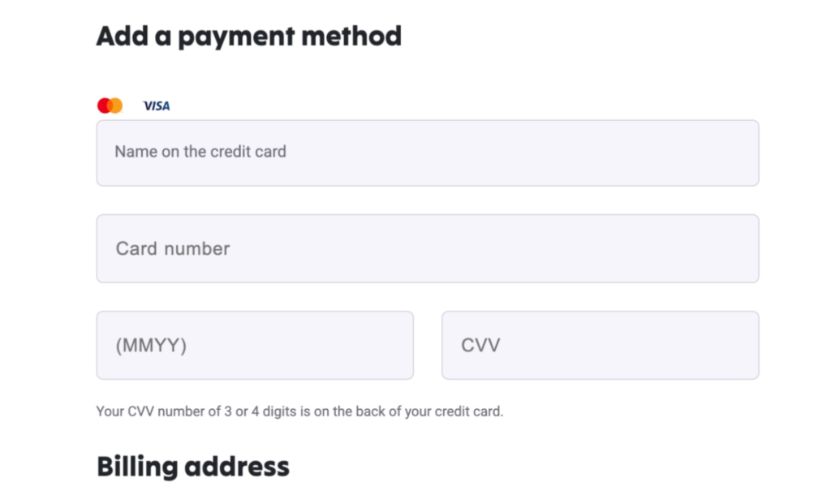Place cursor in cardholder name box

click(x=428, y=153)
